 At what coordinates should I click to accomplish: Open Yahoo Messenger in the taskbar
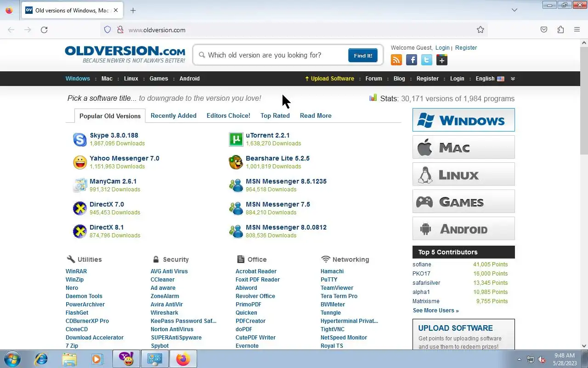[126, 359]
